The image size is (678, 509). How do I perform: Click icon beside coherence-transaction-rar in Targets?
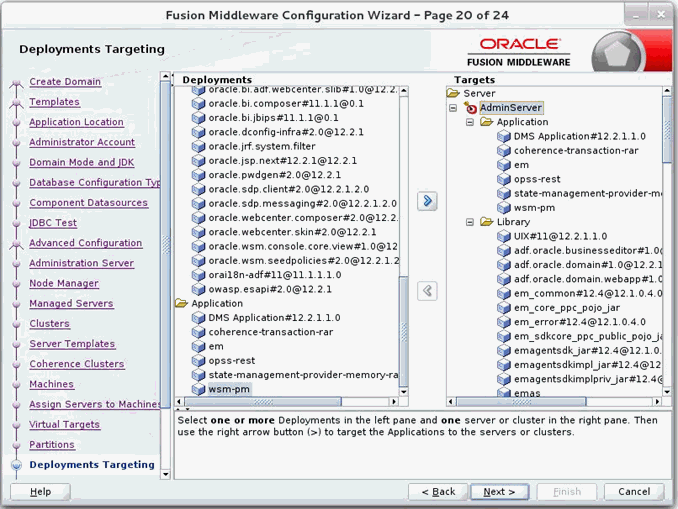click(504, 150)
